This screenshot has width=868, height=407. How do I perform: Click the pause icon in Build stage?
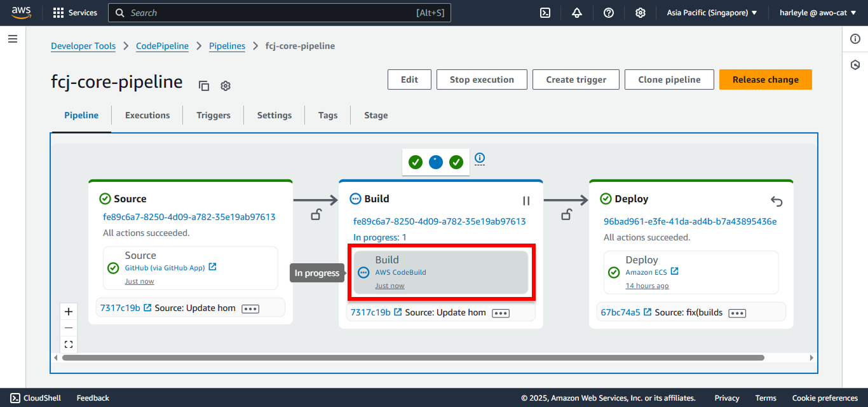click(526, 201)
